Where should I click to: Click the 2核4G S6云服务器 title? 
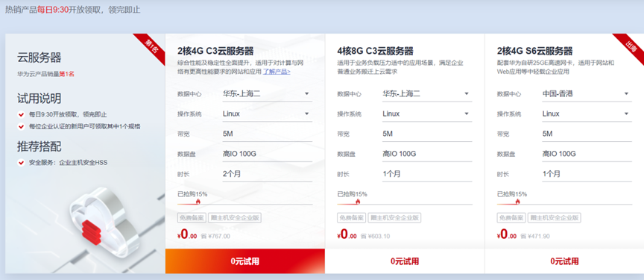click(534, 52)
